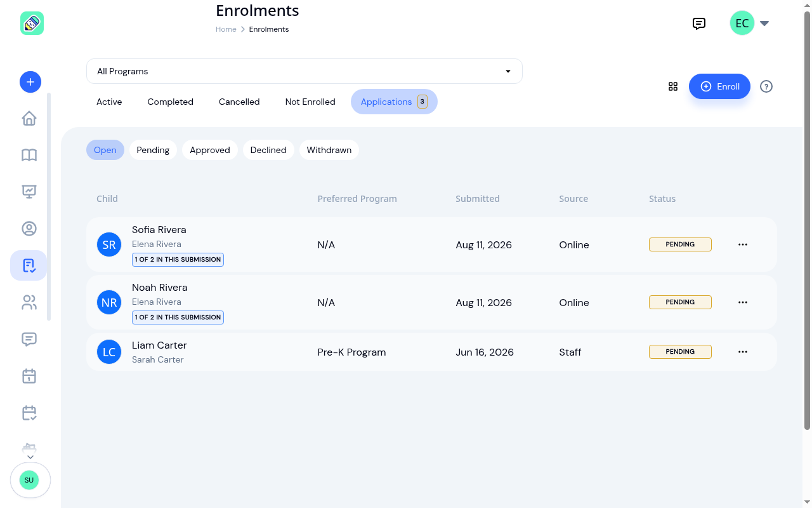Open the open-book icon in sidebar
Screen dimensions: 812x508
pos(29,155)
